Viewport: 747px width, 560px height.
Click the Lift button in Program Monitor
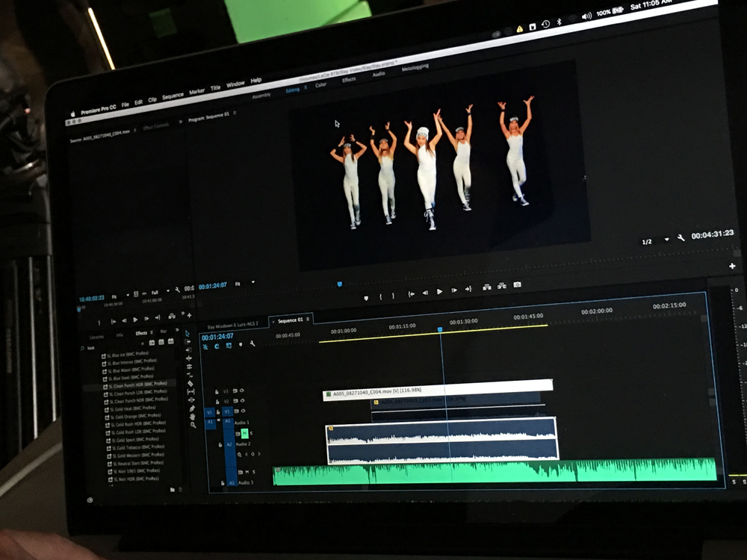[486, 287]
